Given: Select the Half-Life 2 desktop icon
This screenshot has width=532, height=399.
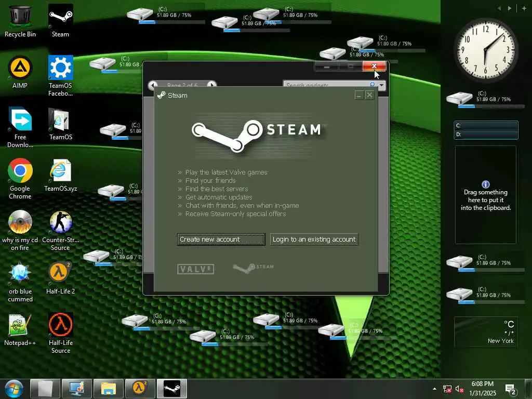Looking at the screenshot, I should pos(60,278).
